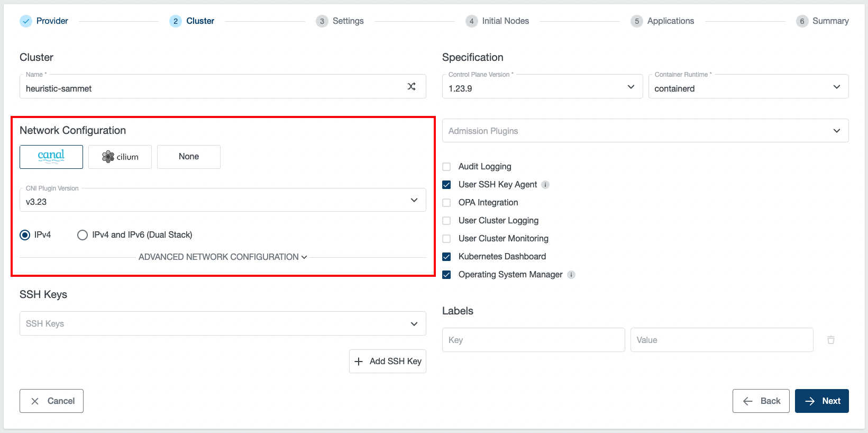Click the completed Provider step checkmark
This screenshot has height=433, width=868.
[x=26, y=21]
